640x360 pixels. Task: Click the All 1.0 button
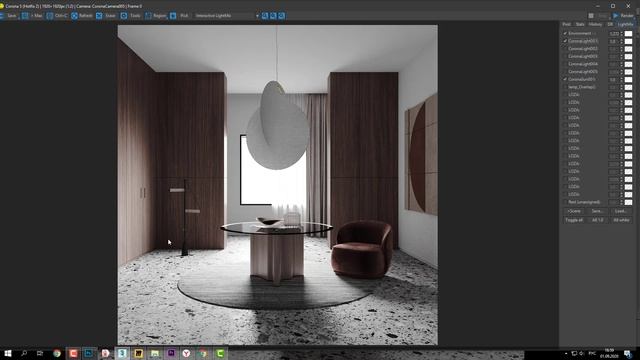[x=597, y=220]
